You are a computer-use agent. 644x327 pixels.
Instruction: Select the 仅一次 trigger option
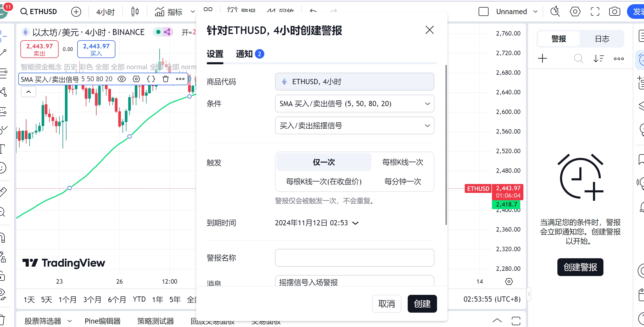click(324, 162)
